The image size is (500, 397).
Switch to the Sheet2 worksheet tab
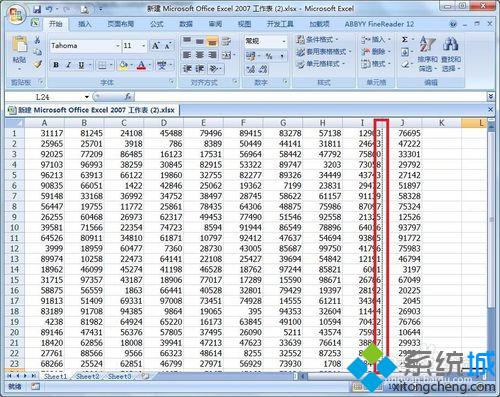(87, 377)
